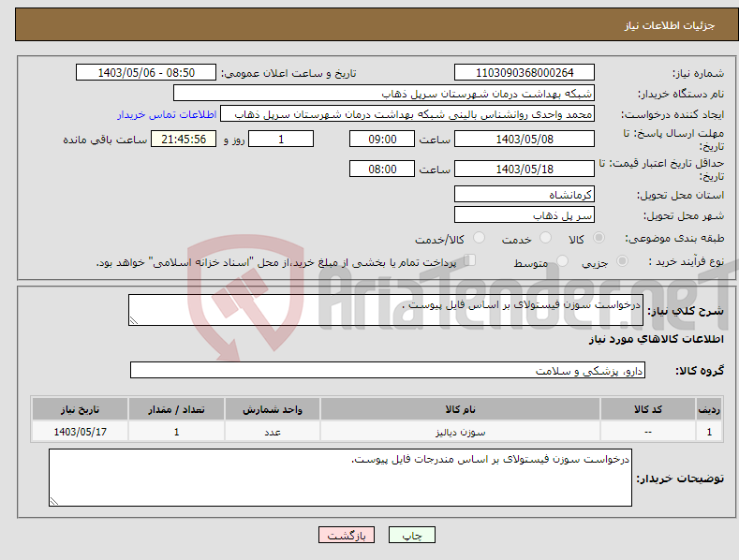
Task: Click buyer notes textarea
Action: coord(340,478)
